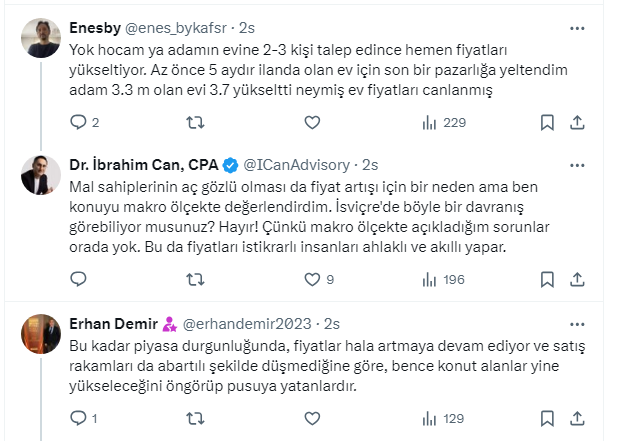Image resolution: width=621 pixels, height=441 pixels.
Task: Click Erhan Demir's profile avatar
Action: [x=41, y=334]
